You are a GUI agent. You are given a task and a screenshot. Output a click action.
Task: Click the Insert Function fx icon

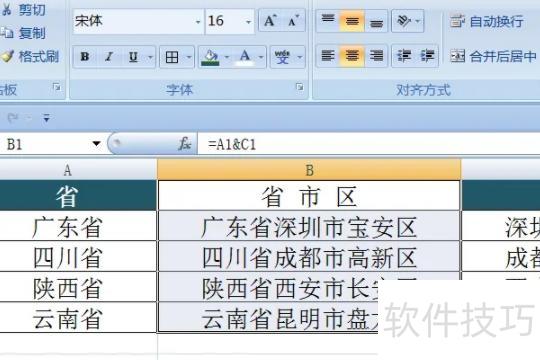tap(185, 144)
